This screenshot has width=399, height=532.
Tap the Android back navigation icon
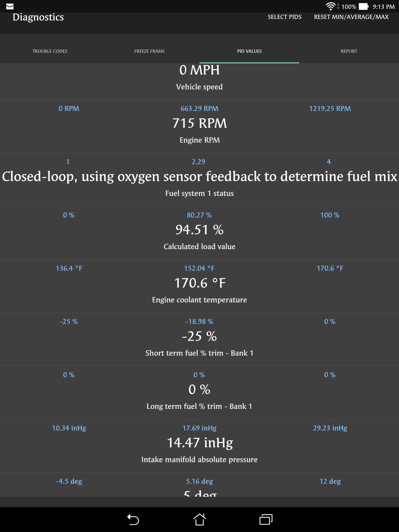pos(133,520)
